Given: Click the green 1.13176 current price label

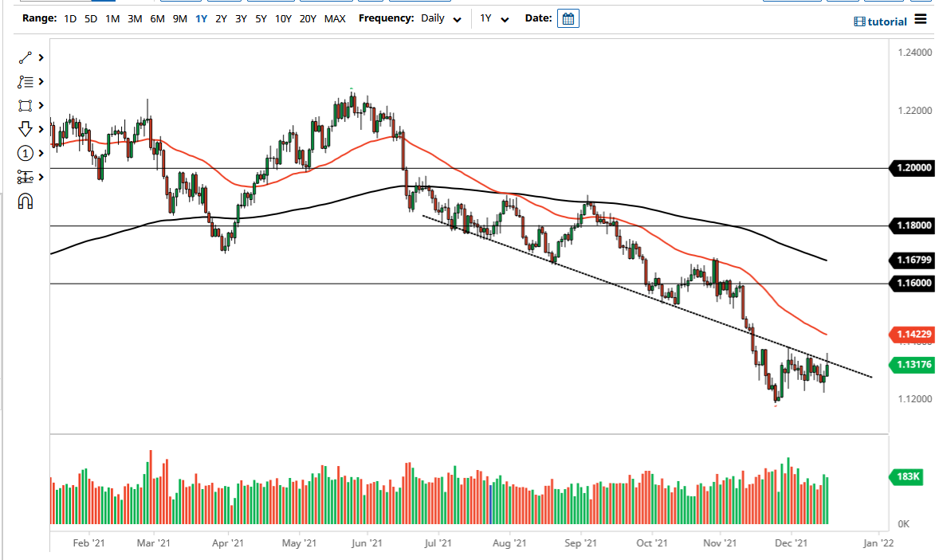Looking at the screenshot, I should coord(911,366).
